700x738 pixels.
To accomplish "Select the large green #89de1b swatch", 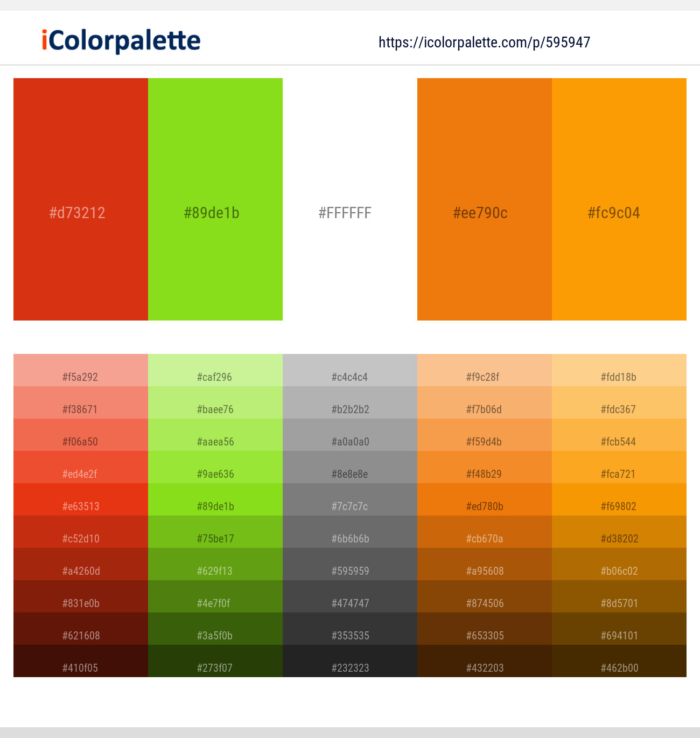I will coord(215,199).
